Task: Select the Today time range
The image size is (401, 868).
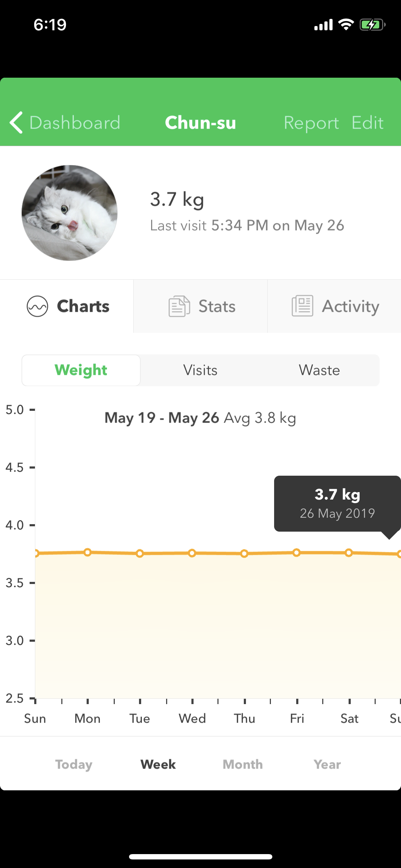Action: point(74,764)
